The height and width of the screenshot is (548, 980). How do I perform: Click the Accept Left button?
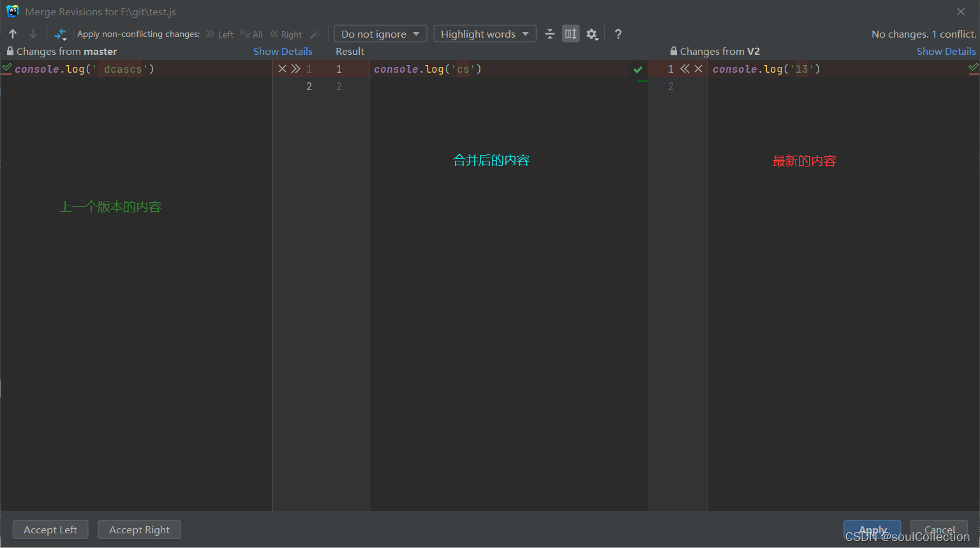(x=50, y=529)
